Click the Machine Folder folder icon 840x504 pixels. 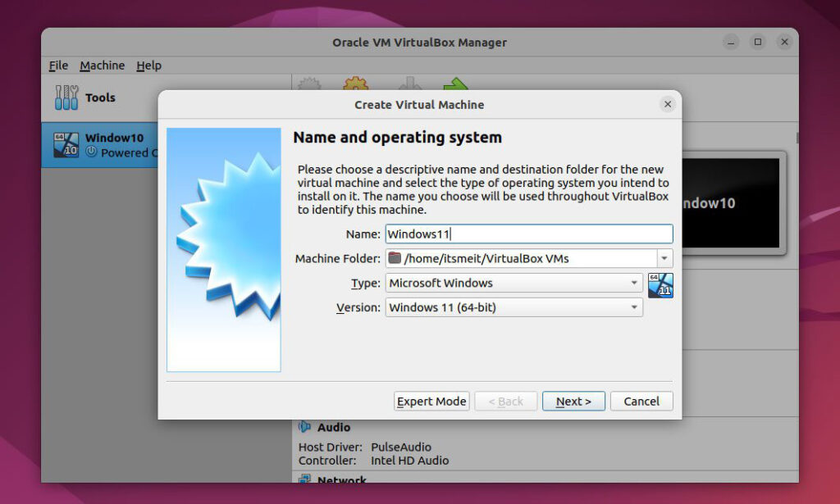(395, 258)
